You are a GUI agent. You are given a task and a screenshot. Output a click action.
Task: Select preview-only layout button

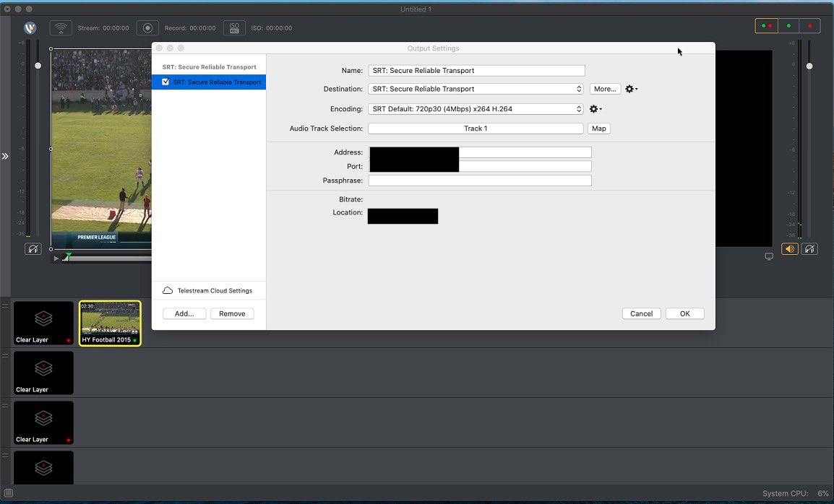tap(788, 25)
